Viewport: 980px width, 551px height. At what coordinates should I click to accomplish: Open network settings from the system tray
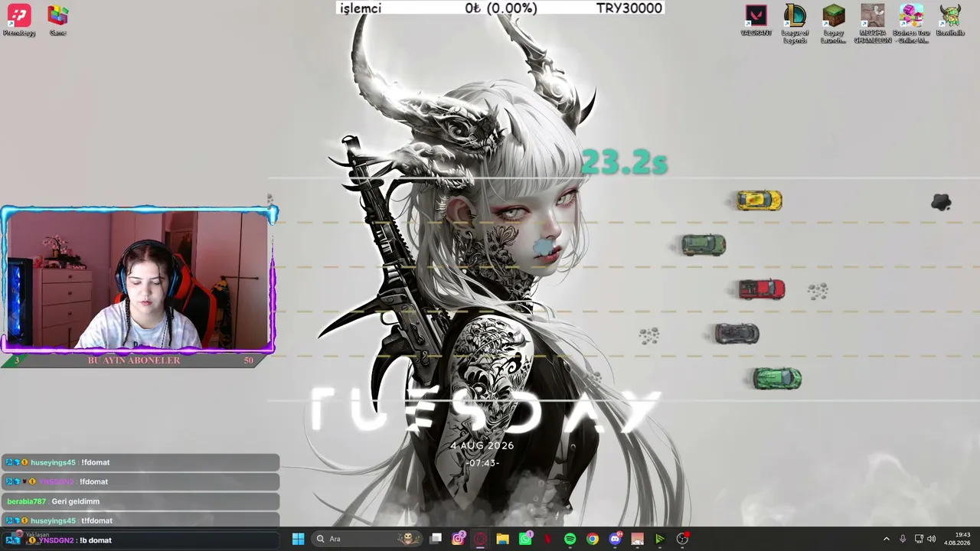pyautogui.click(x=919, y=539)
